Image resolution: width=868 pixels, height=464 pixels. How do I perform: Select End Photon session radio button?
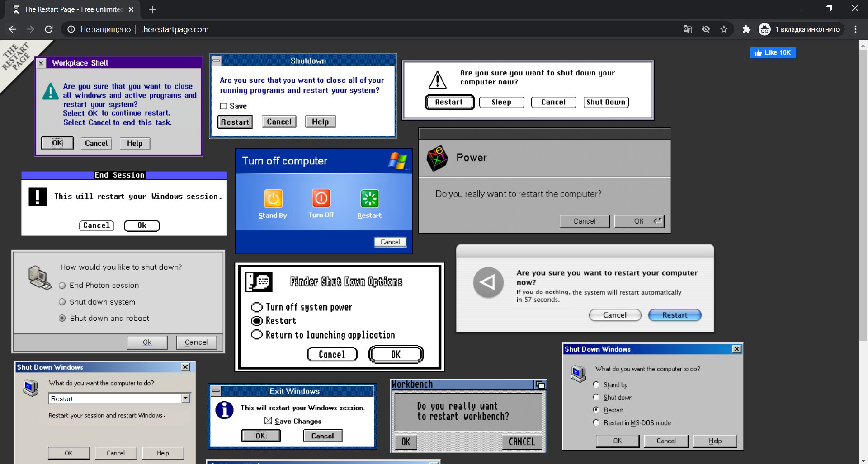pyautogui.click(x=62, y=286)
